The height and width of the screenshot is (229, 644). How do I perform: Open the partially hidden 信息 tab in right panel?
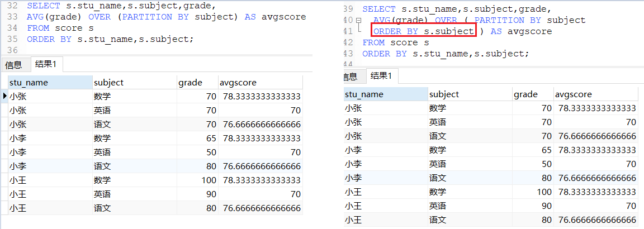pos(349,77)
